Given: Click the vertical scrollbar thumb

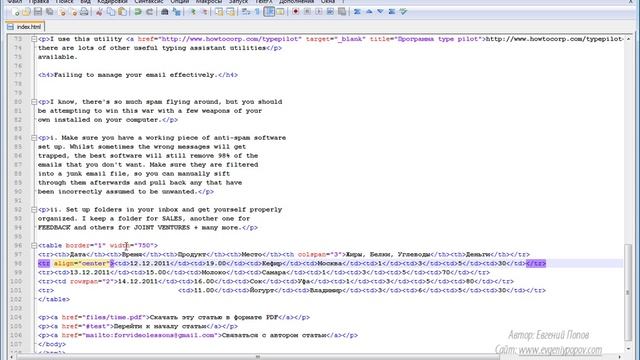Looking at the screenshot, I should click(628, 292).
